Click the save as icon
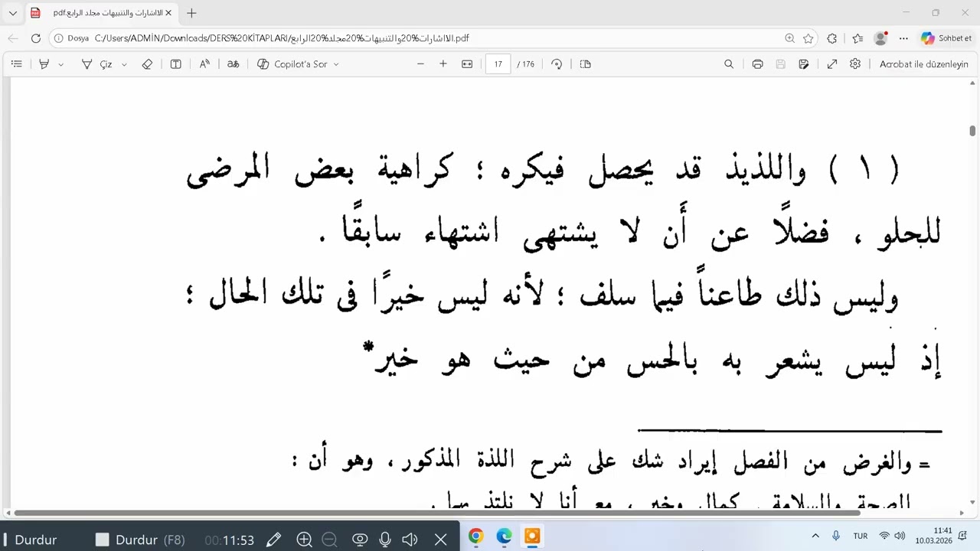 tap(803, 64)
